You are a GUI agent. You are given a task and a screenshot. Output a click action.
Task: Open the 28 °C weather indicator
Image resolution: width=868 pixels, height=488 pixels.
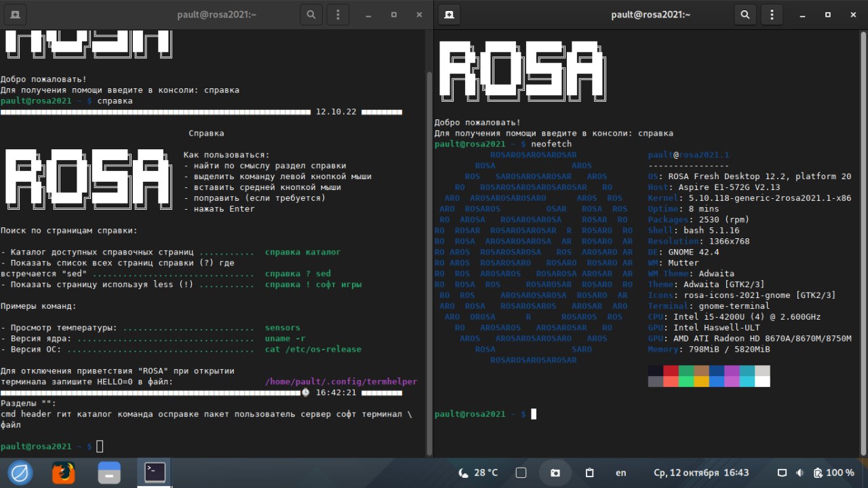click(x=478, y=472)
